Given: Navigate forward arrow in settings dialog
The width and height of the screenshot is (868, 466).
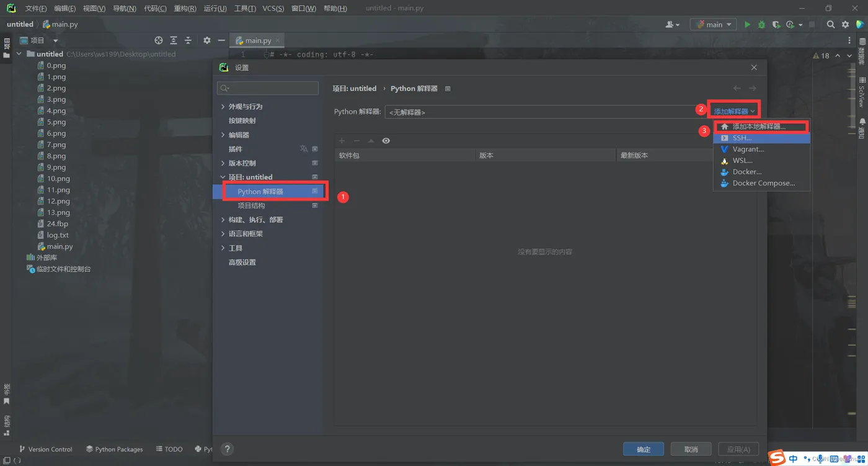Looking at the screenshot, I should [x=752, y=89].
